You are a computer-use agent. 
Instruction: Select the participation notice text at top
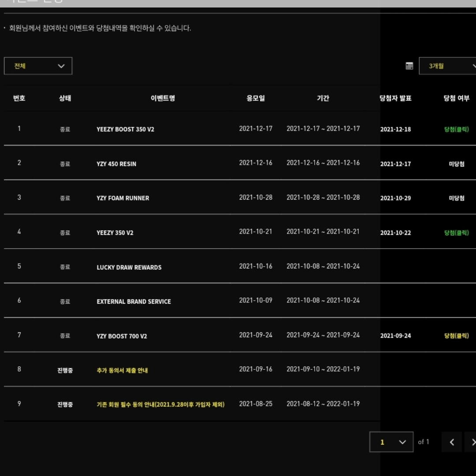click(x=100, y=28)
